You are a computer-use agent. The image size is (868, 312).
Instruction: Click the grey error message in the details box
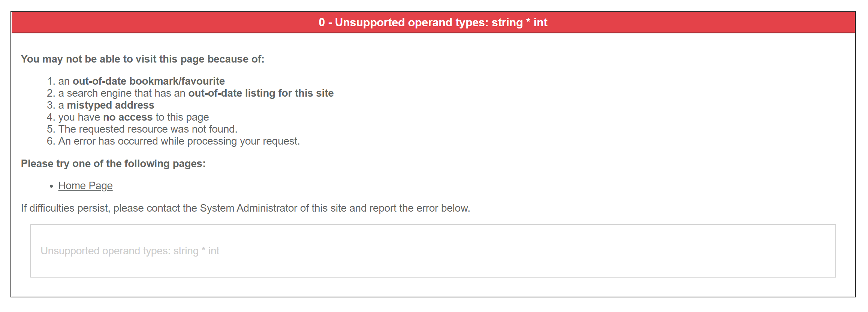click(x=130, y=251)
